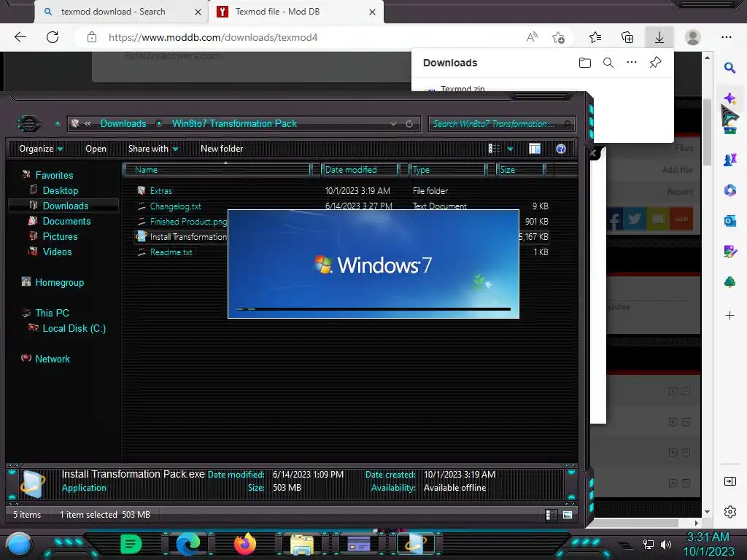Open sidebar settings gear icon
The width and height of the screenshot is (747, 560).
[729, 512]
